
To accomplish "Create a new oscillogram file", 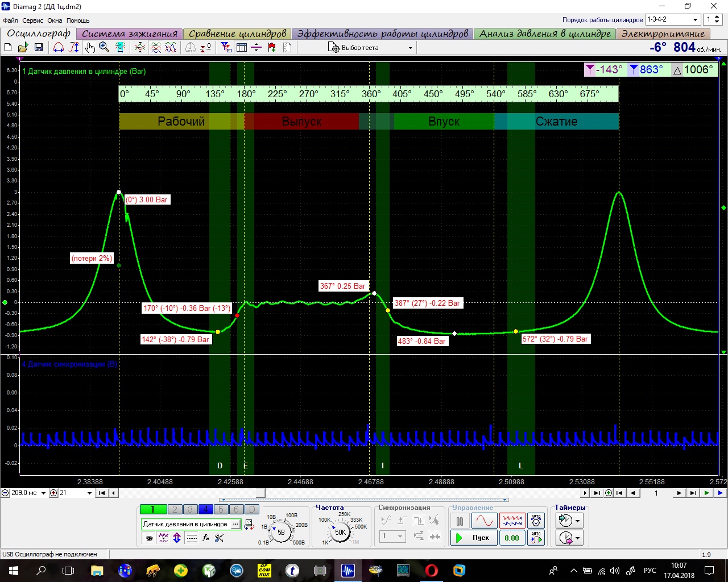I will [x=8, y=48].
